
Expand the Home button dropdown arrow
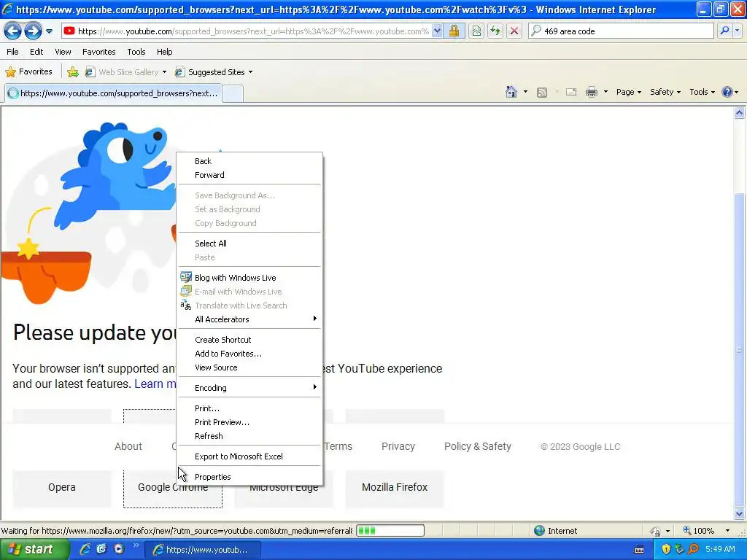[525, 92]
